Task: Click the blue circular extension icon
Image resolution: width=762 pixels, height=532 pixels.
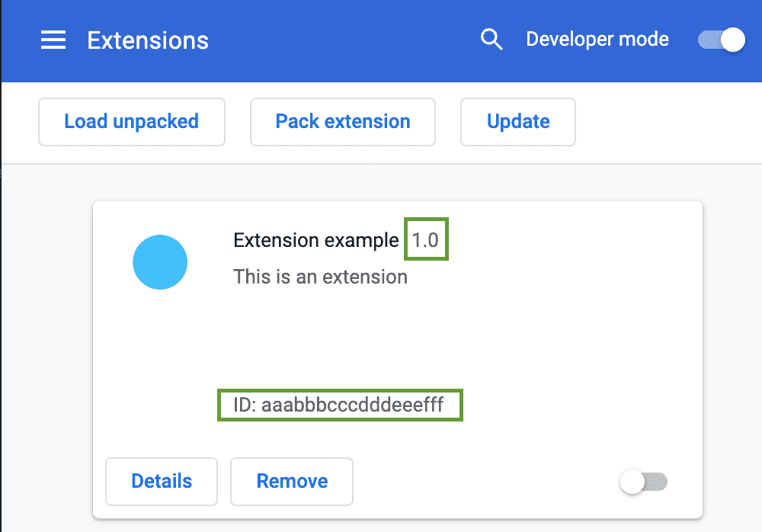Action: pos(160,261)
